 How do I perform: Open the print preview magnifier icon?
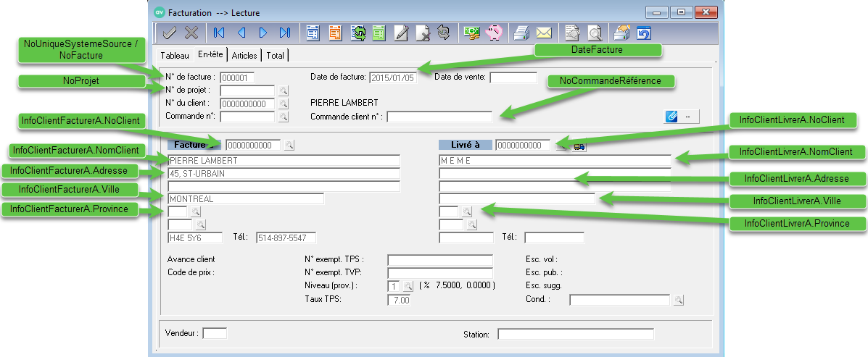click(594, 33)
